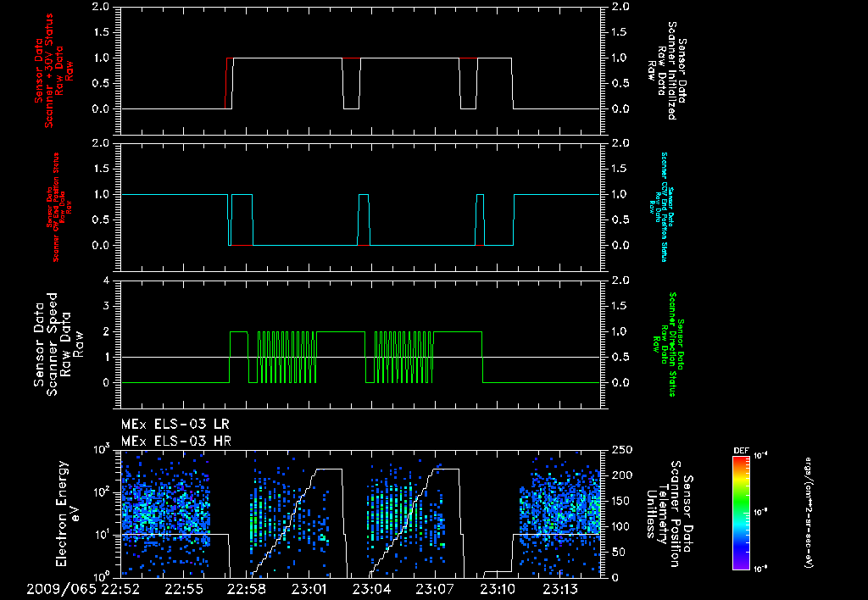Screen dimensions: 868x600
Task: Click the '200' Scanner Position tick label
Action: click(621, 475)
